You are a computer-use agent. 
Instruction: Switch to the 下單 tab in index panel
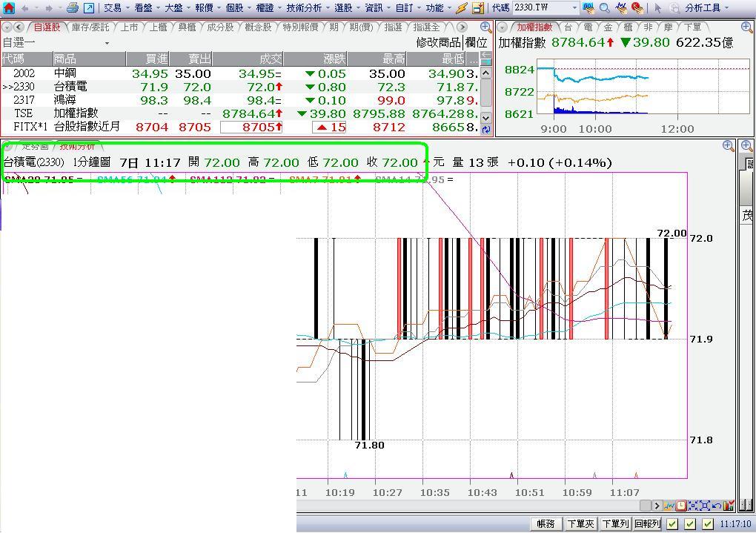point(692,27)
